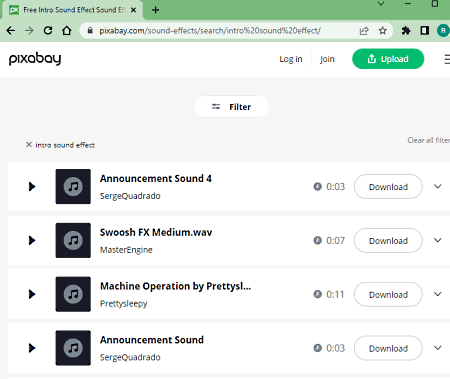Viewport: 450px width, 379px height.
Task: Open Announcement Sound title link
Action: pos(152,340)
